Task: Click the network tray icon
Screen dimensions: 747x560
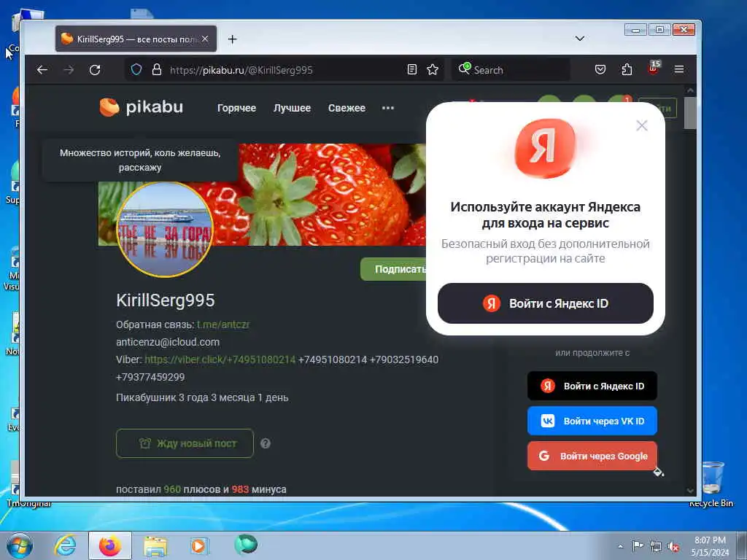Action: pos(656,546)
